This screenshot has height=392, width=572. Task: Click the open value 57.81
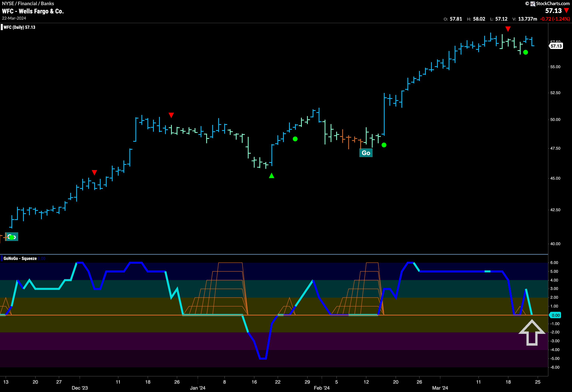(456, 19)
